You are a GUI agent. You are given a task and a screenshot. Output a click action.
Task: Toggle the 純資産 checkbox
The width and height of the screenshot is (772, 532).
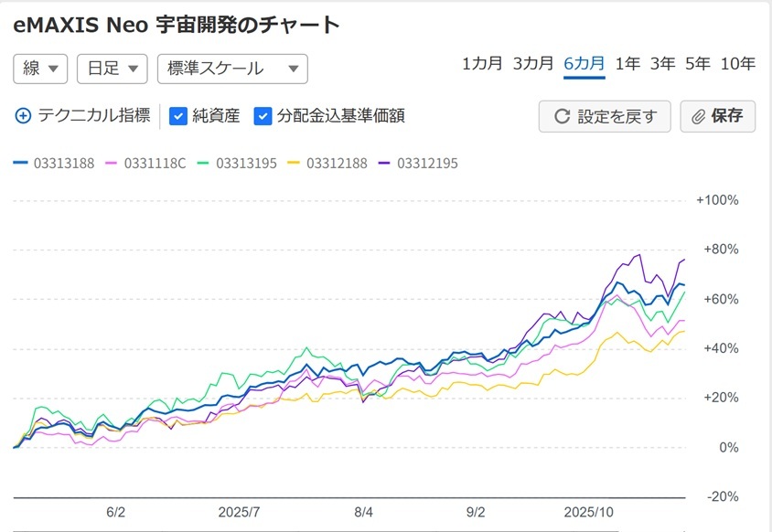[179, 116]
